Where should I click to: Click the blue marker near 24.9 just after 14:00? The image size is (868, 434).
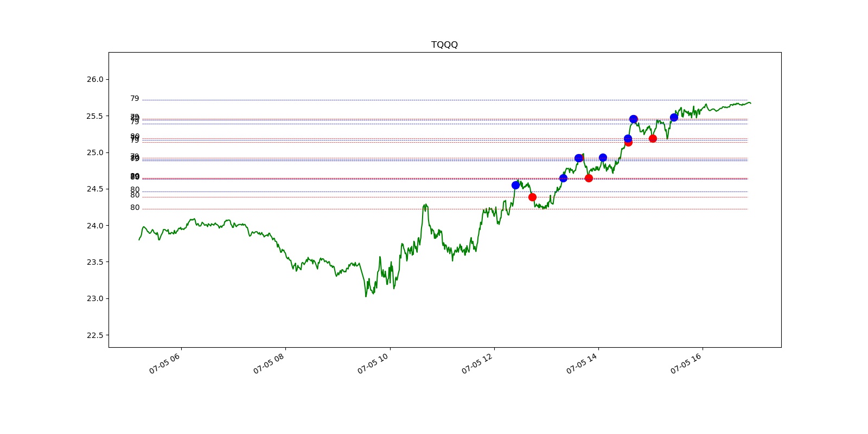point(603,158)
